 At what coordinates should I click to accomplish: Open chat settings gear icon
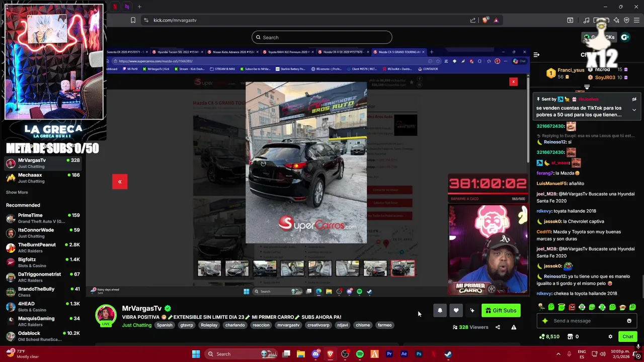[610, 337]
